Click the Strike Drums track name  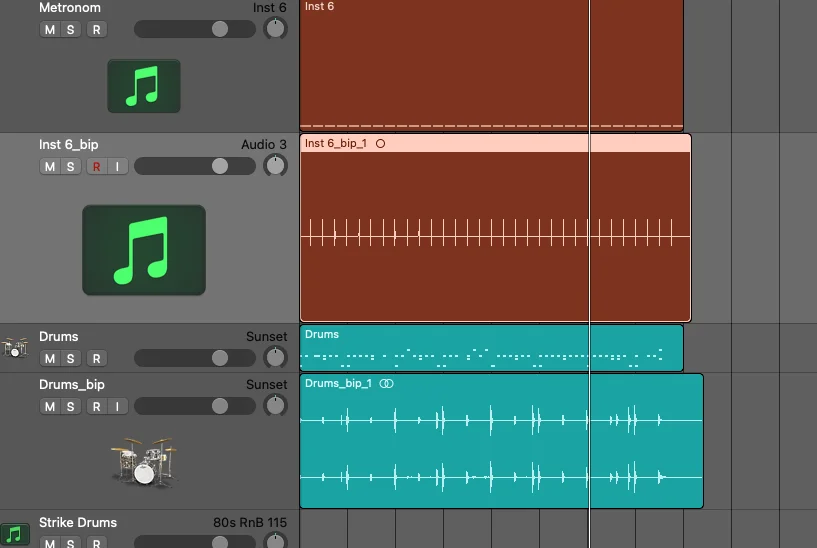[78, 522]
